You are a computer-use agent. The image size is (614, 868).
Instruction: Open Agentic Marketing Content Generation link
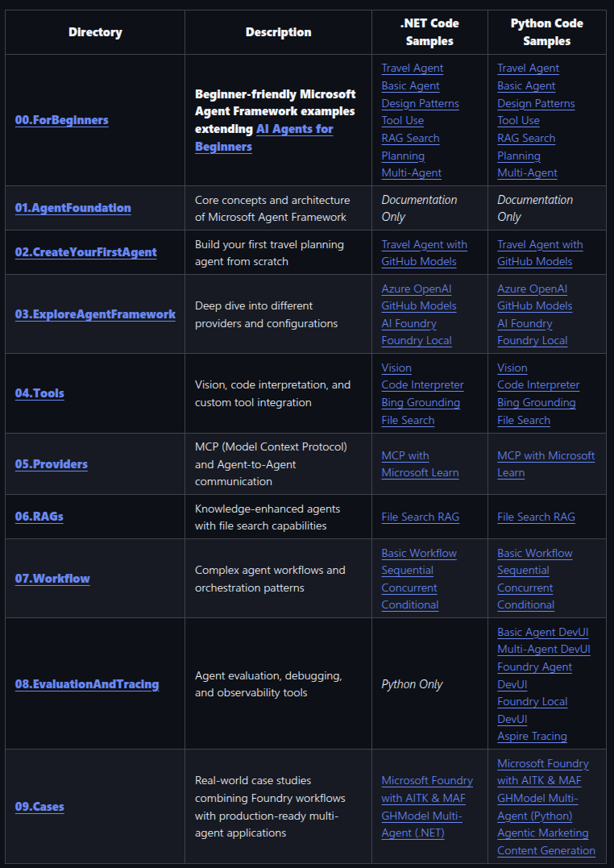[x=546, y=842]
